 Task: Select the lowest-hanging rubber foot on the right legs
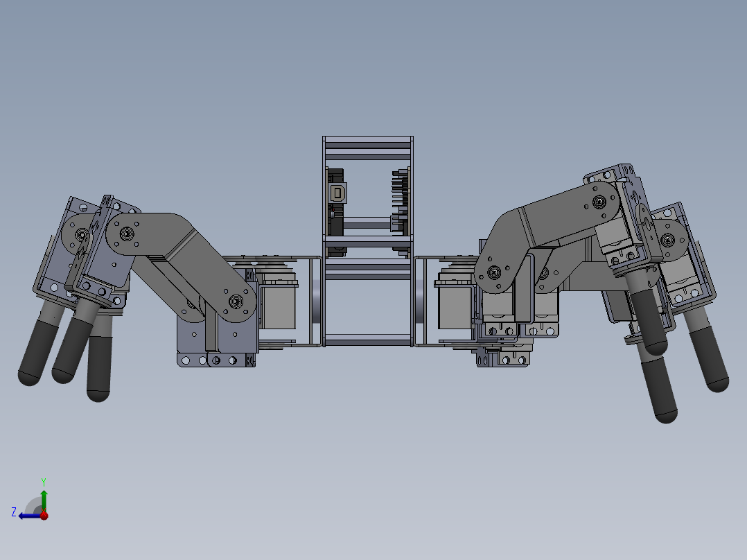click(661, 390)
